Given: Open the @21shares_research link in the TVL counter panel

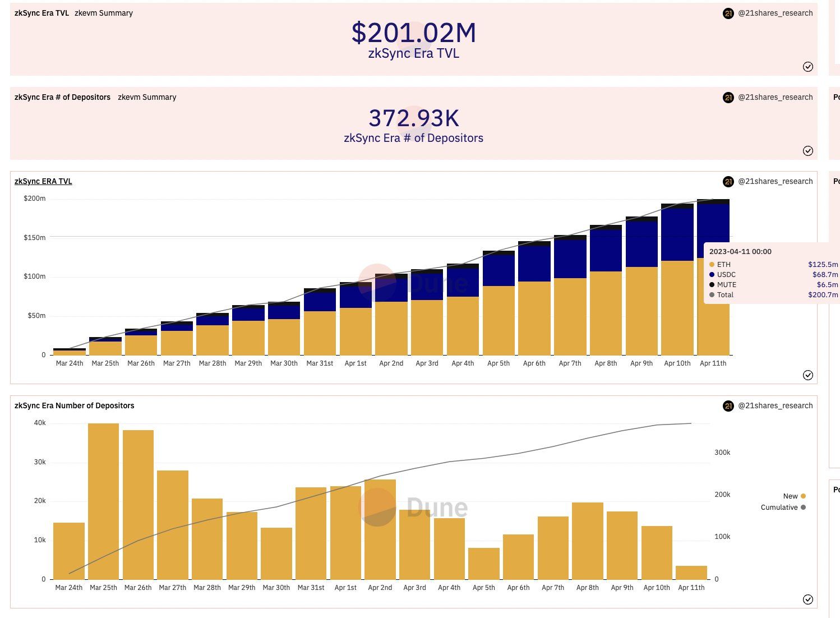Looking at the screenshot, I should pyautogui.click(x=776, y=13).
